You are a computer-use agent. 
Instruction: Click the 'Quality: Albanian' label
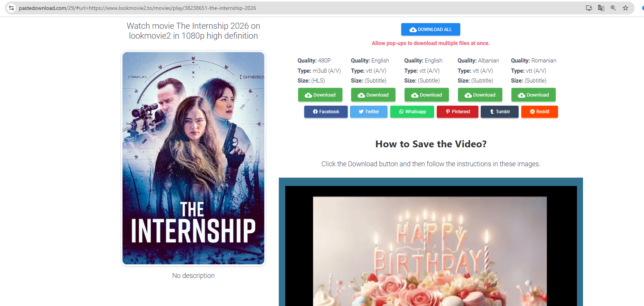(x=478, y=61)
